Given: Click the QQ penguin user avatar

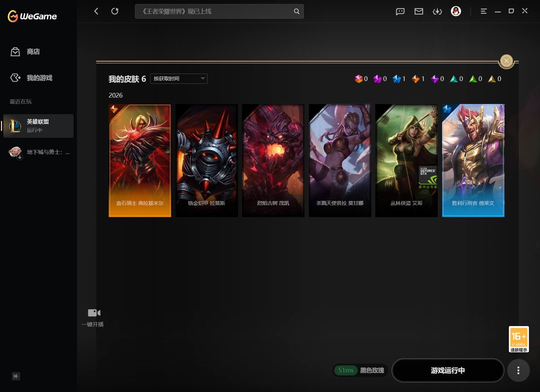Looking at the screenshot, I should pyautogui.click(x=456, y=11).
